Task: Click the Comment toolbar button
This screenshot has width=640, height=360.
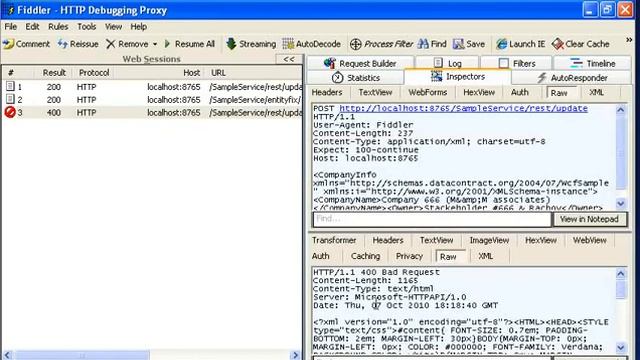Action: tap(27, 44)
